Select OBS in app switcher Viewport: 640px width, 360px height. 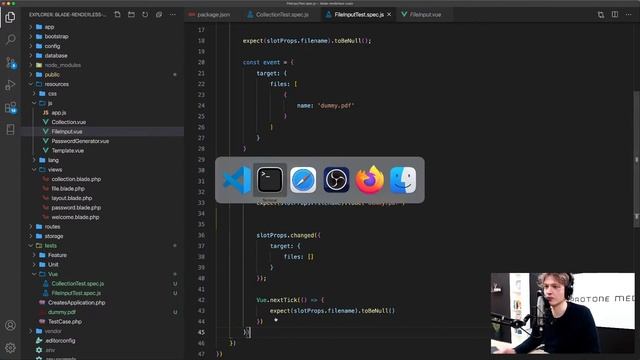point(336,180)
